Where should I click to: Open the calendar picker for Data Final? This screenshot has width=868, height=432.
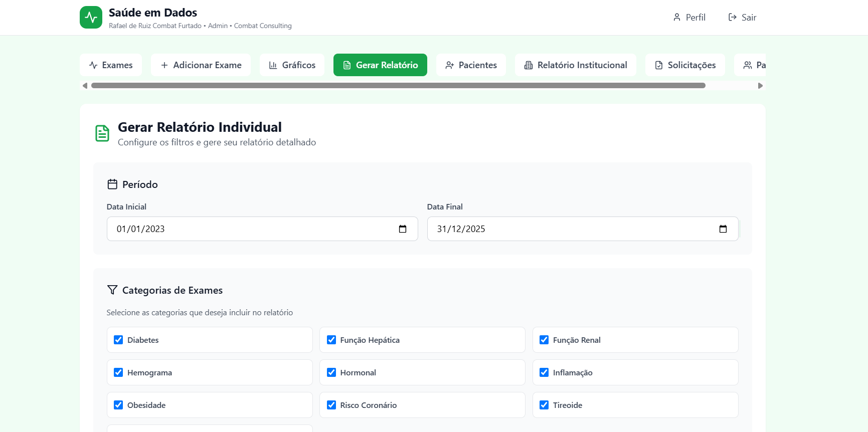coord(723,229)
